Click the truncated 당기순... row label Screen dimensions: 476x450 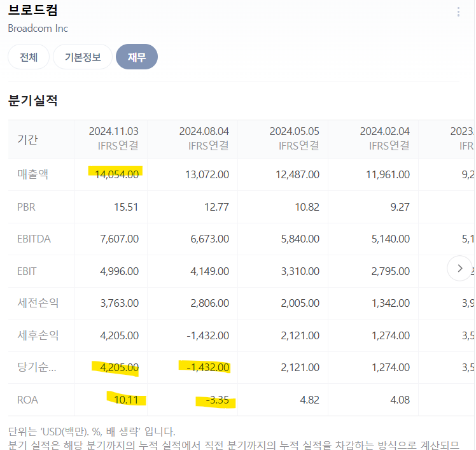click(37, 367)
